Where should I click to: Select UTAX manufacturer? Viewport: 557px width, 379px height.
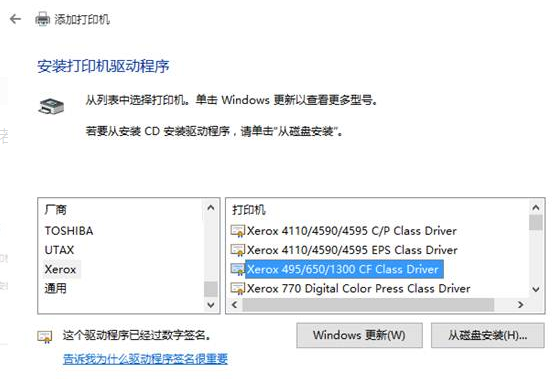point(59,250)
